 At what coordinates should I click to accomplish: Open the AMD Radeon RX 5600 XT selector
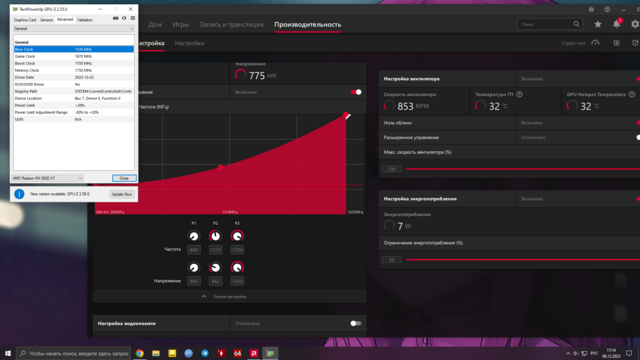click(47, 178)
